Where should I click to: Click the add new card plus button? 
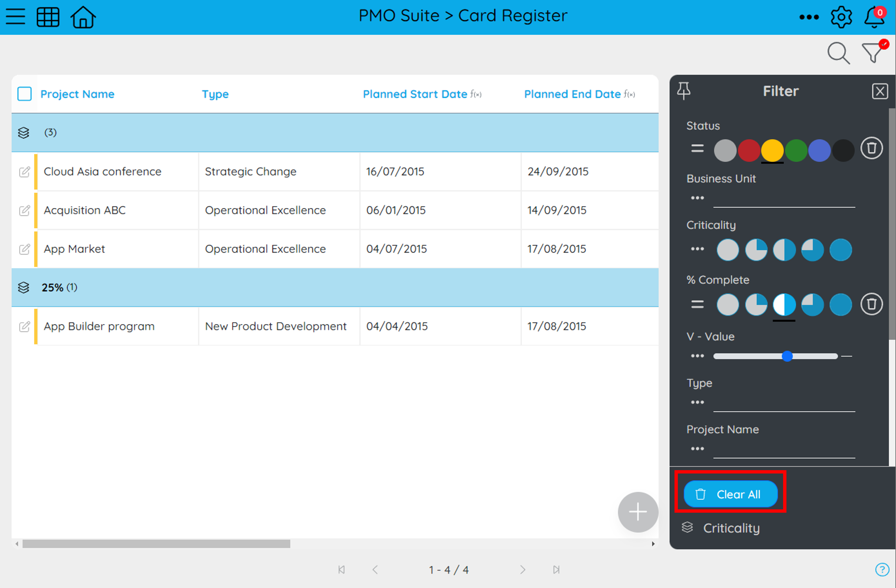click(x=638, y=512)
